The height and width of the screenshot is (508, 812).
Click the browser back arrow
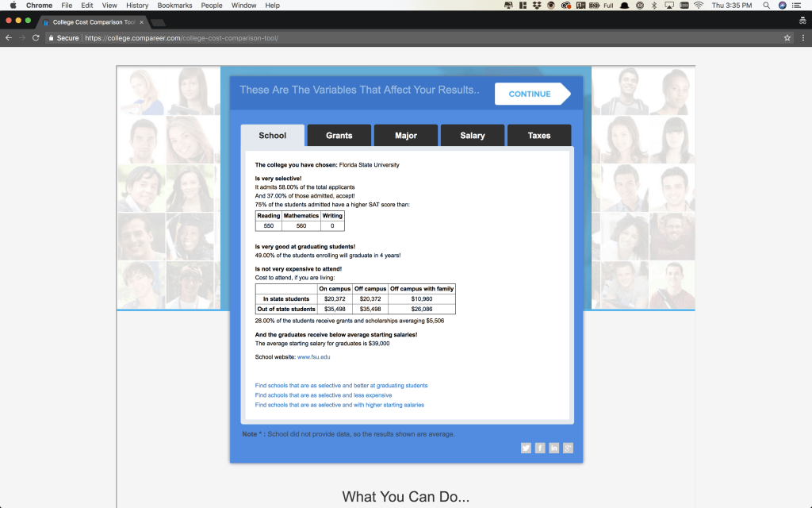tap(8, 38)
